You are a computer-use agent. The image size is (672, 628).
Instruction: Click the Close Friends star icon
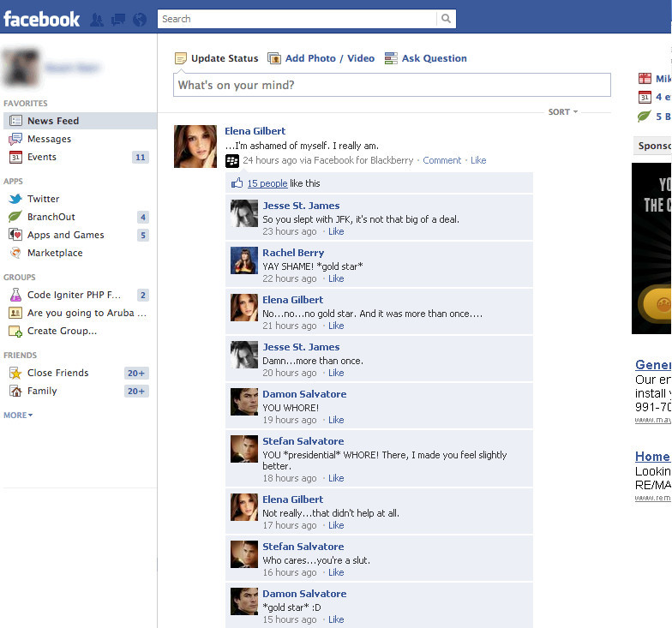coord(15,374)
